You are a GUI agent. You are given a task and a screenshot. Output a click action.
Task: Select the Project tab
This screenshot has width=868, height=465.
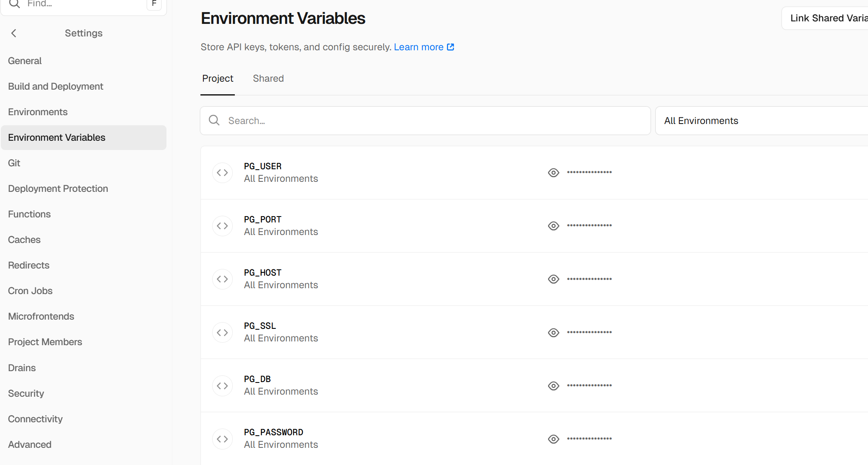tap(218, 78)
